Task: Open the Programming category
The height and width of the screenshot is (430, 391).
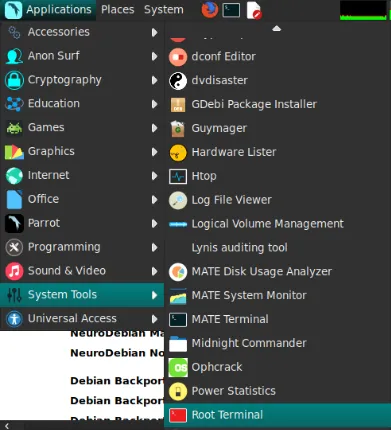Action: click(82, 247)
